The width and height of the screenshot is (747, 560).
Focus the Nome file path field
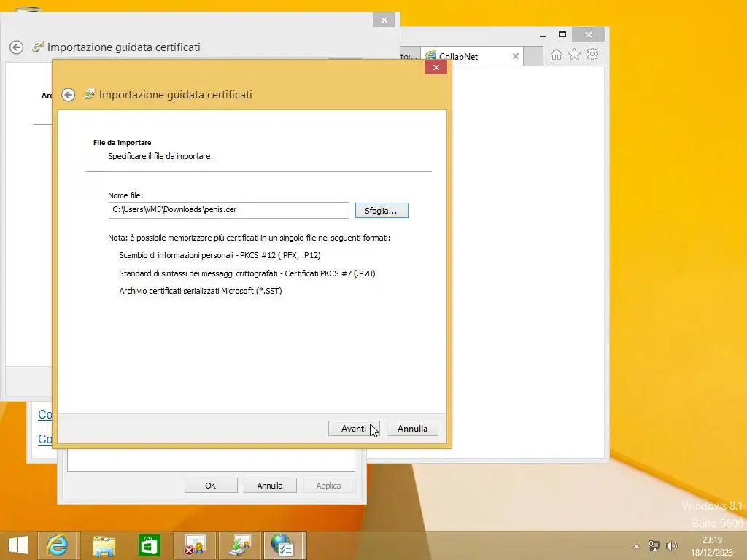tap(228, 210)
